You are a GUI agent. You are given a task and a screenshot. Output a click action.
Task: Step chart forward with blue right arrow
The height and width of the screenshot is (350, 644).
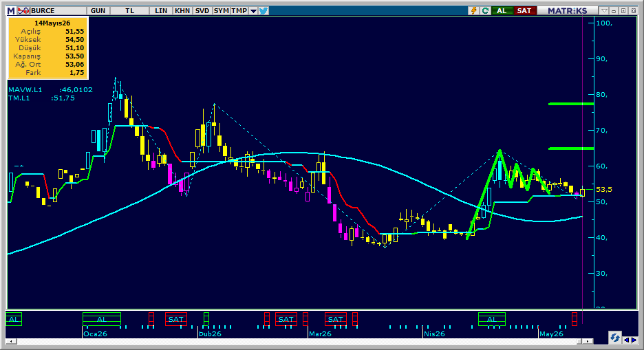coord(634,340)
